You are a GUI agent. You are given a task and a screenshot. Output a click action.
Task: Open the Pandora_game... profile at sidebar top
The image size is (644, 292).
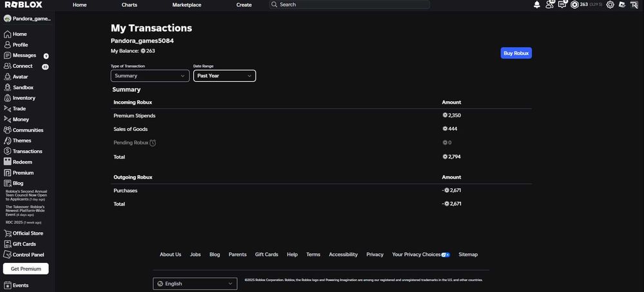tap(27, 19)
